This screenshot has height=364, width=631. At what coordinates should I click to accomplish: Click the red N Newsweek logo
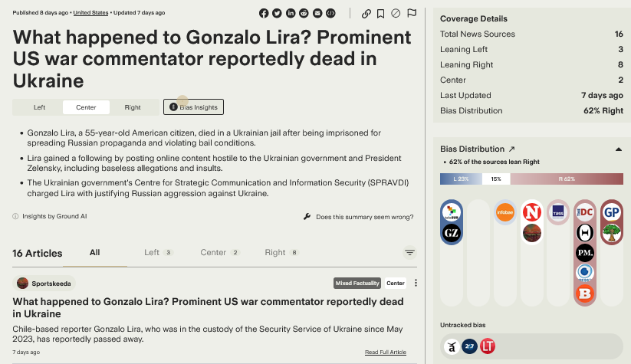531,212
